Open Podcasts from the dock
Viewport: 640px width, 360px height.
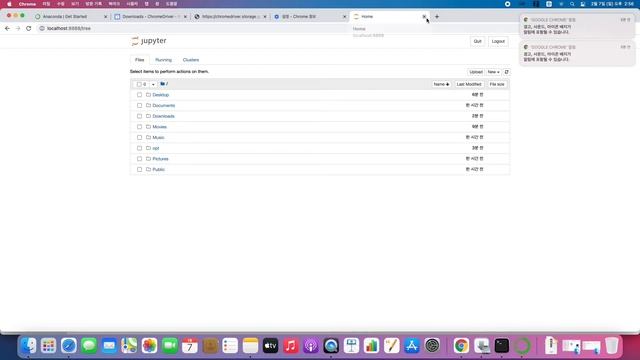(311, 346)
